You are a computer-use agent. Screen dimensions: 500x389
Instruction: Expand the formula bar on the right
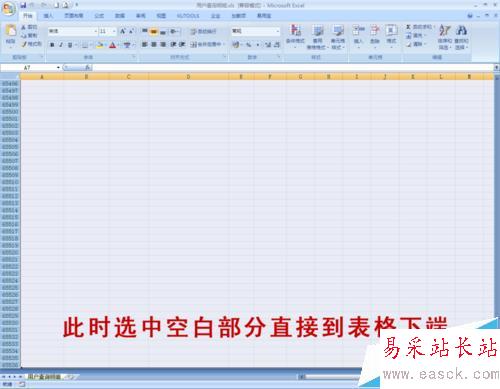click(x=496, y=68)
